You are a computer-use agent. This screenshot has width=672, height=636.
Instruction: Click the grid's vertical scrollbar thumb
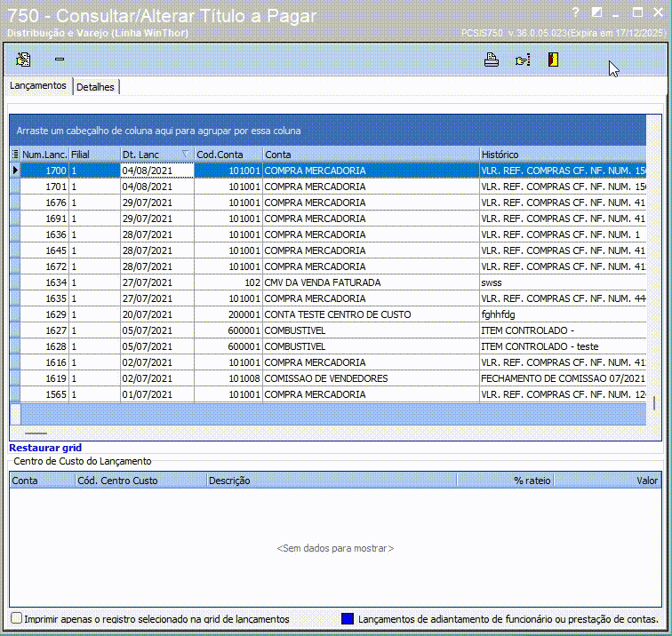tap(653, 401)
